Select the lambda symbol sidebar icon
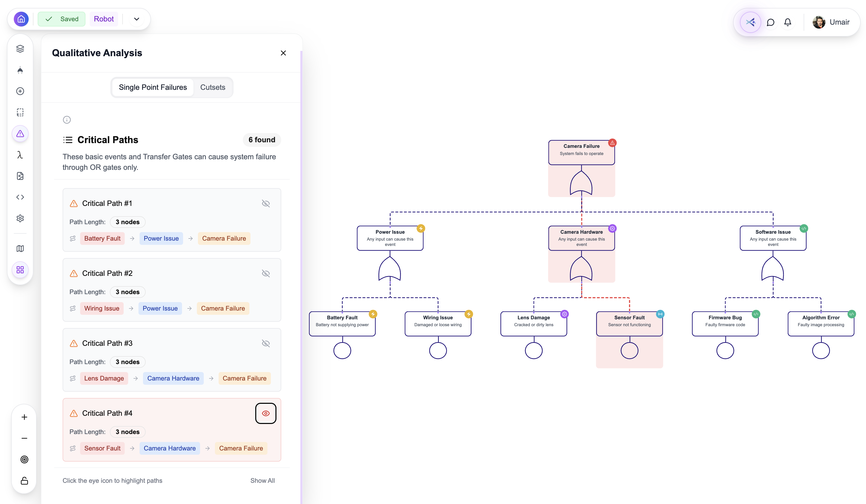Image resolution: width=866 pixels, height=504 pixels. [x=20, y=155]
